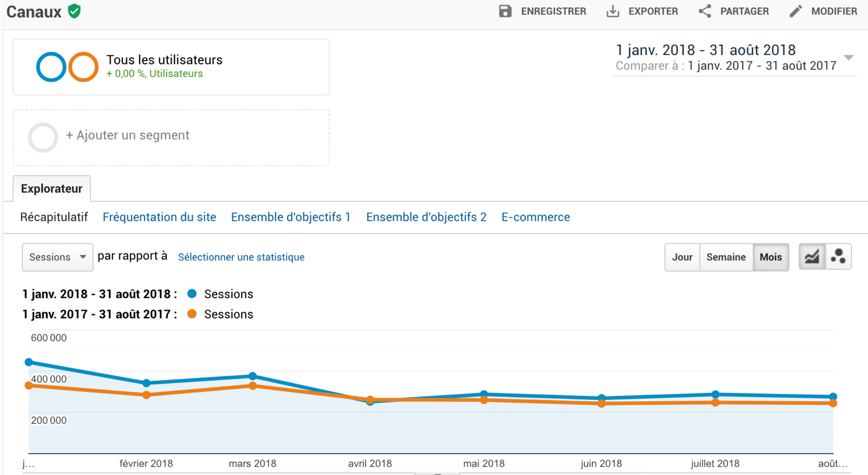Switch to the E-commerce tab

click(x=535, y=217)
